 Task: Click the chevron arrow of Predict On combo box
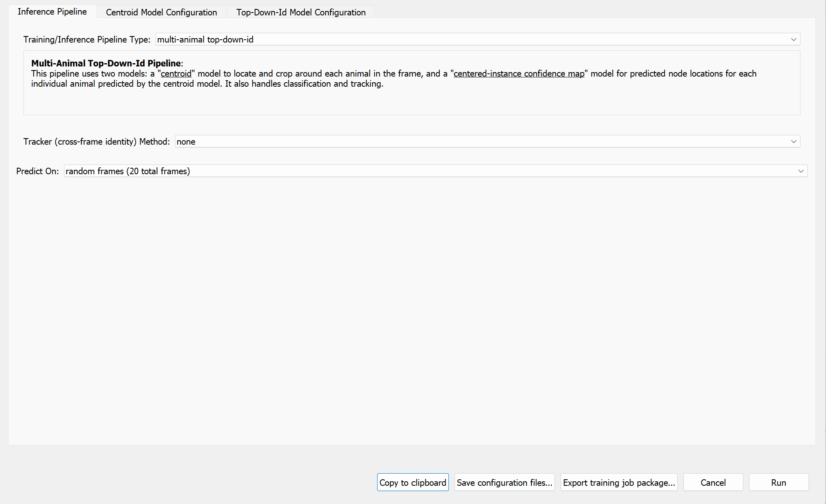(x=800, y=171)
